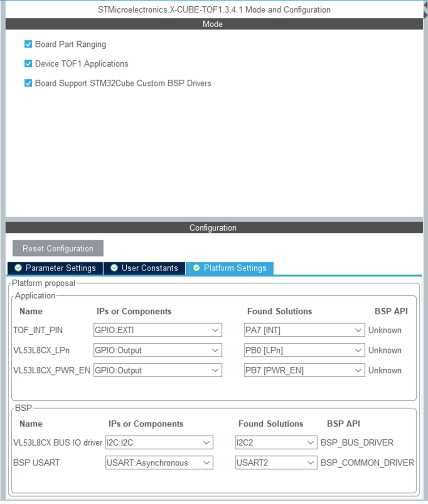This screenshot has height=504, width=428.
Task: Open the GPIO:EXTI dropdown for TOF_INT_PIN
Action: [158, 330]
